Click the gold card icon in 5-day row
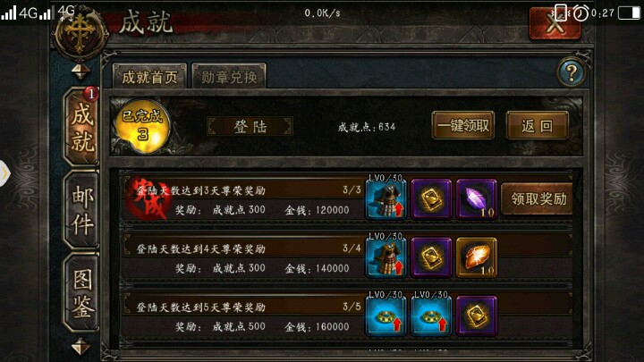This screenshot has width=644, height=362. (477, 316)
